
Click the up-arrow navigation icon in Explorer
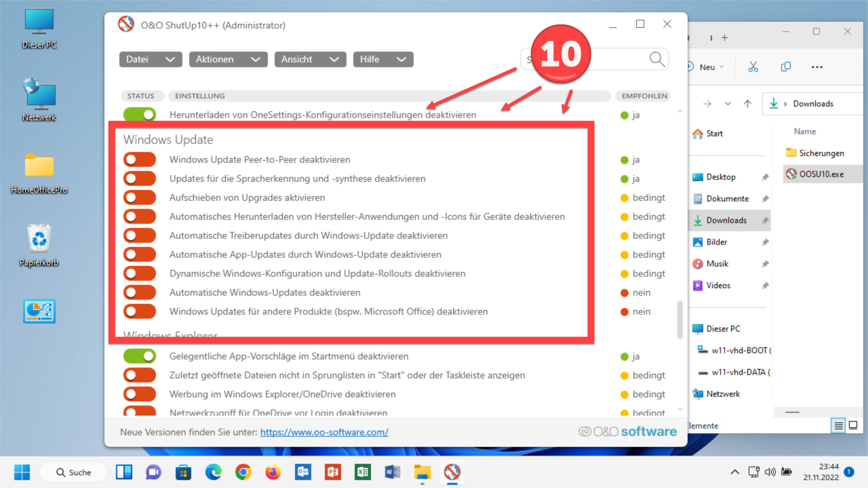pyautogui.click(x=748, y=104)
